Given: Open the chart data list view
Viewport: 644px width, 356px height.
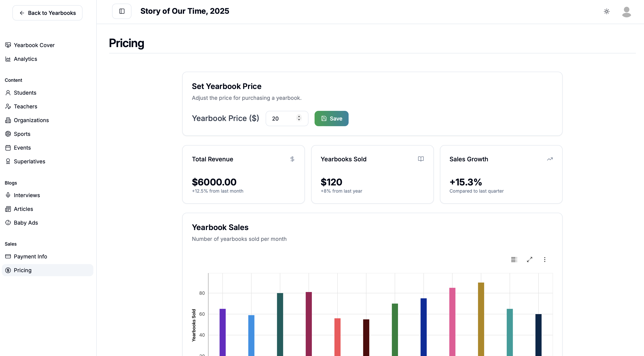Looking at the screenshot, I should point(514,259).
